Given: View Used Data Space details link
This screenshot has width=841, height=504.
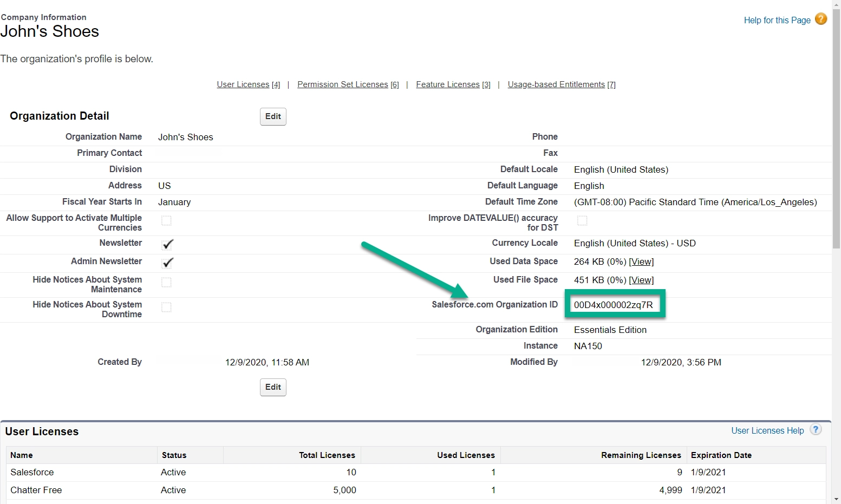Looking at the screenshot, I should (x=641, y=261).
